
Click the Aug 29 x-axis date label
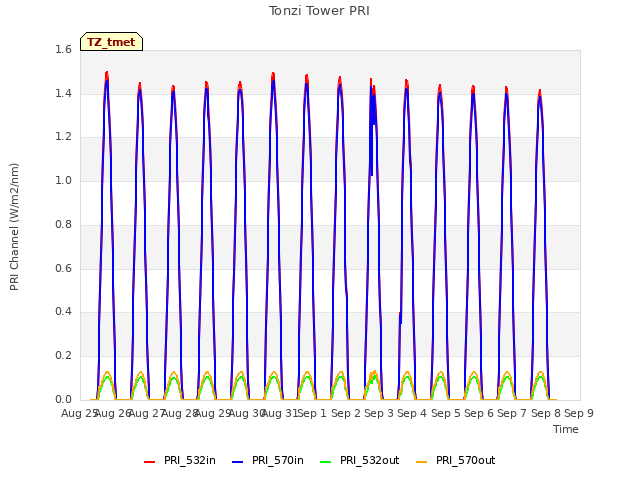click(213, 413)
